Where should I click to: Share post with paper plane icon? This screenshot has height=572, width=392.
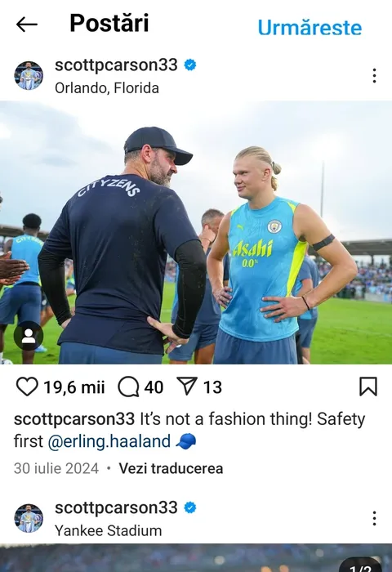pos(187,386)
